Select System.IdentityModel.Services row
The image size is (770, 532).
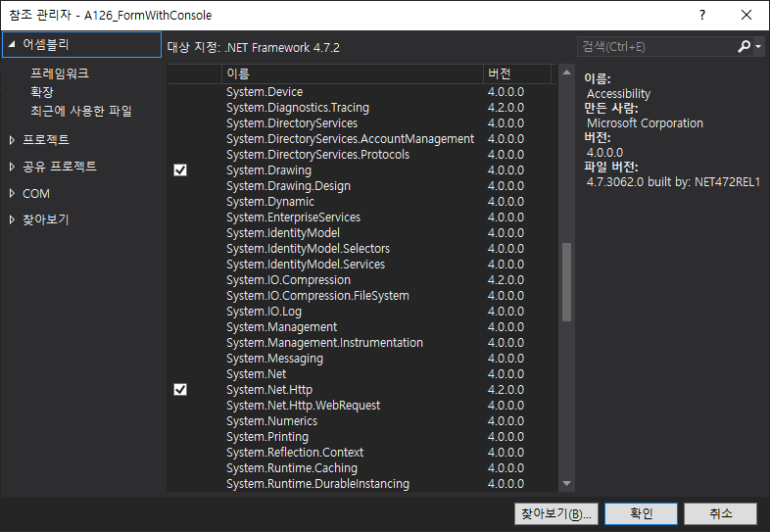[361, 265]
